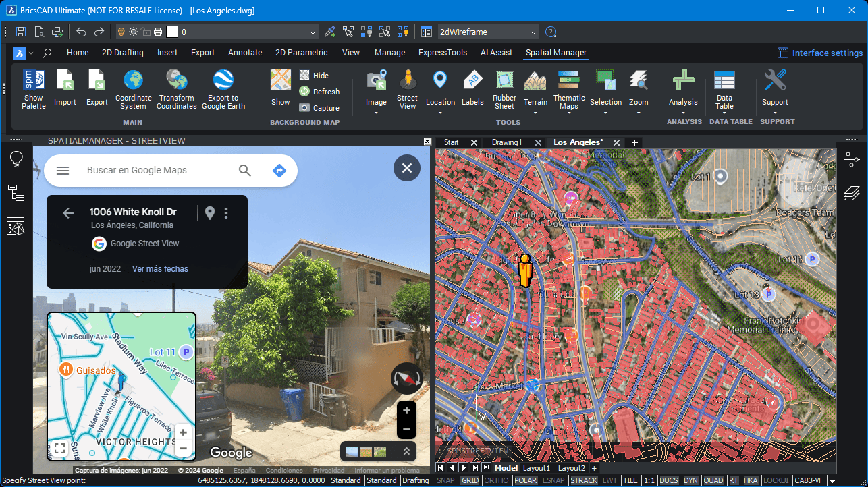This screenshot has height=487, width=868.
Task: Click the white color swatch in layer toolbar
Action: pyautogui.click(x=171, y=32)
